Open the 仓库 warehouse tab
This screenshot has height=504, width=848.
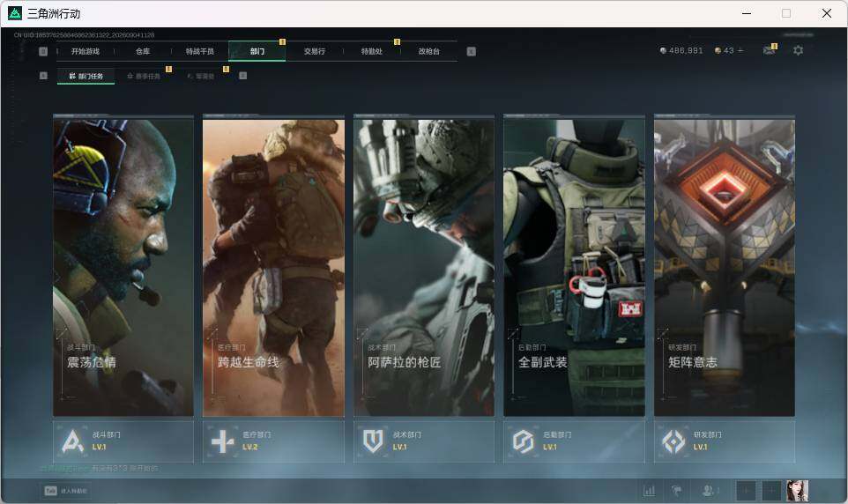pos(143,51)
